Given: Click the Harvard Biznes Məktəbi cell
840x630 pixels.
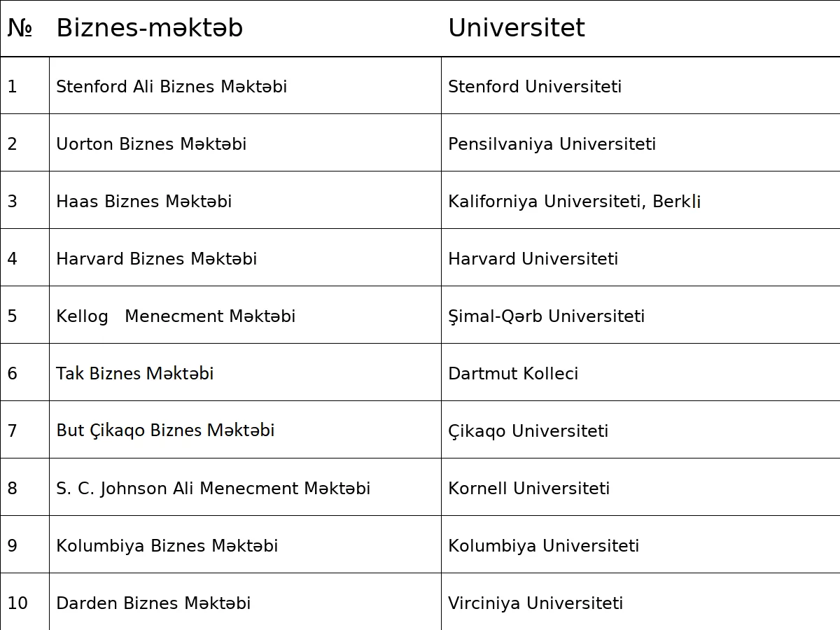Looking at the screenshot, I should [156, 259].
